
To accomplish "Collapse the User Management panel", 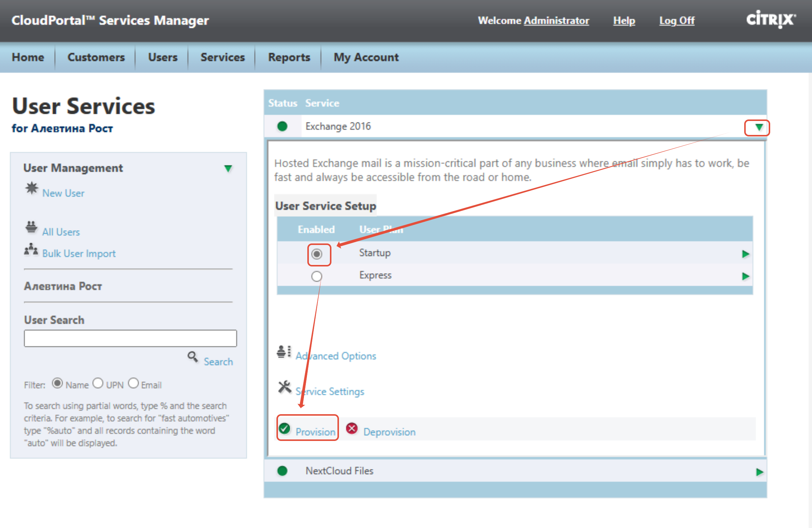I will click(x=228, y=168).
